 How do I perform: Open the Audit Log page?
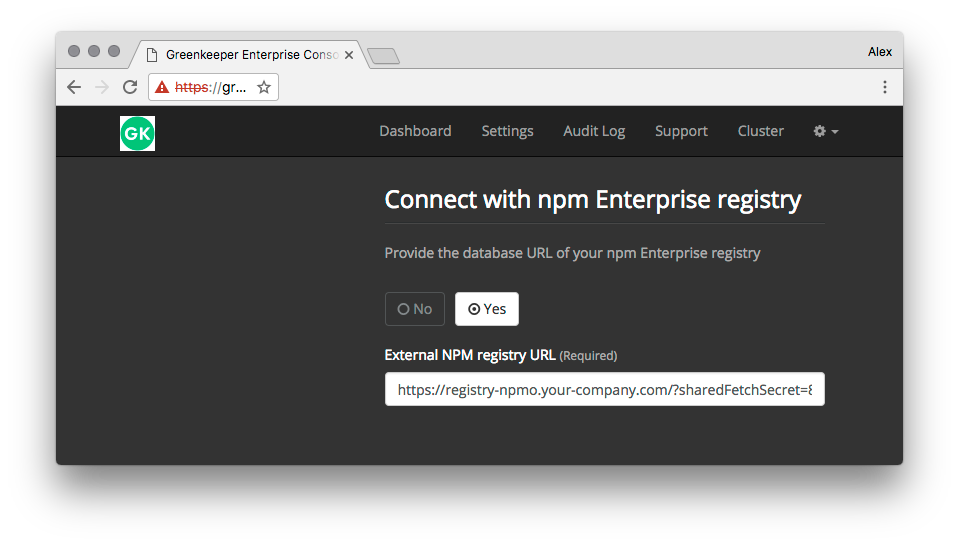pyautogui.click(x=594, y=131)
